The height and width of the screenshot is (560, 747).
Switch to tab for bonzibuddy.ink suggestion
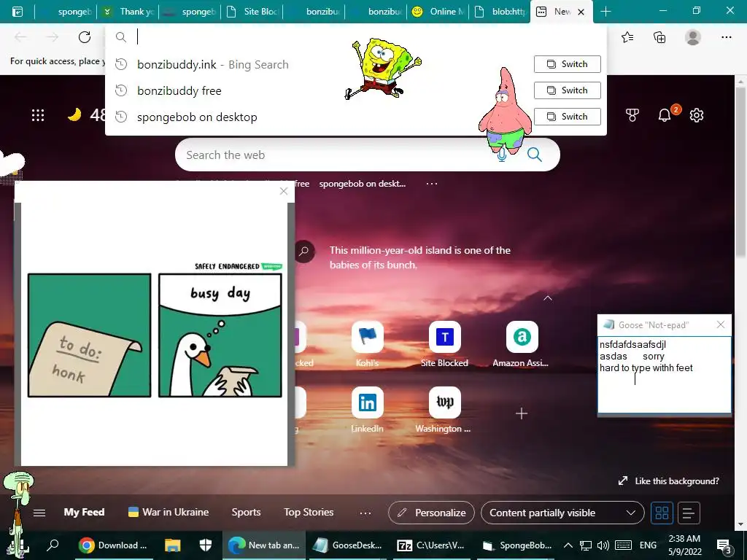click(x=567, y=64)
